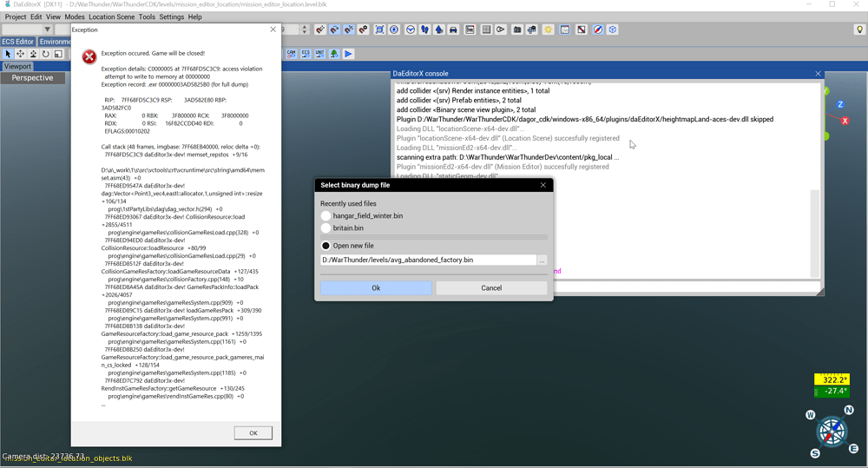Click Ok in Select binary dump file dialog
The image size is (868, 468).
(376, 288)
